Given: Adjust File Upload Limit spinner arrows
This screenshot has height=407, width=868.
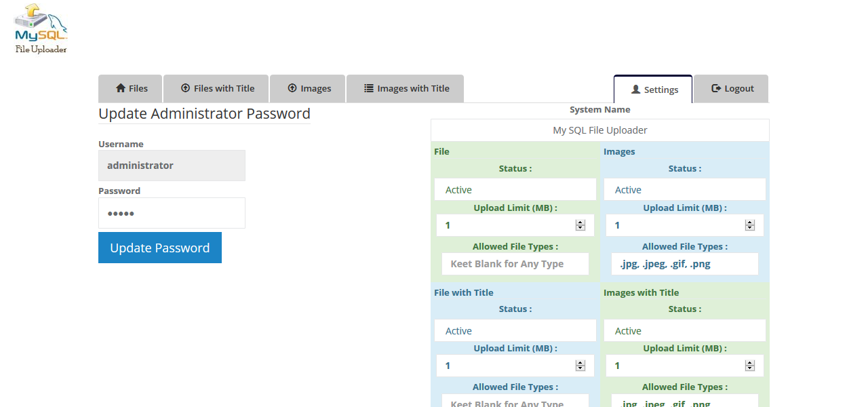Looking at the screenshot, I should [580, 225].
